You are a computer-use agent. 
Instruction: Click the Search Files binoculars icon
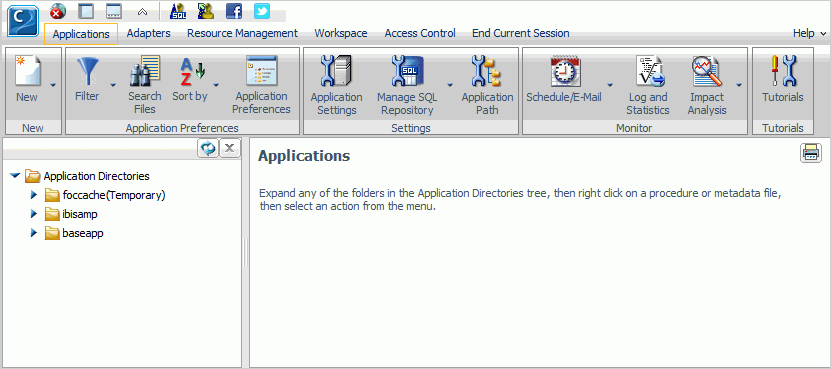[x=145, y=71]
